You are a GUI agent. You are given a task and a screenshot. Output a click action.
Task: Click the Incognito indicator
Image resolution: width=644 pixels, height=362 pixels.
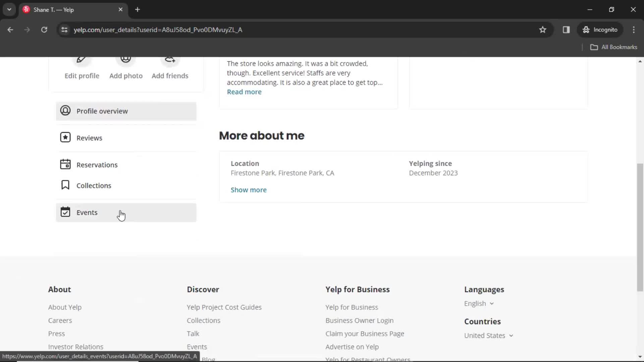point(600,30)
